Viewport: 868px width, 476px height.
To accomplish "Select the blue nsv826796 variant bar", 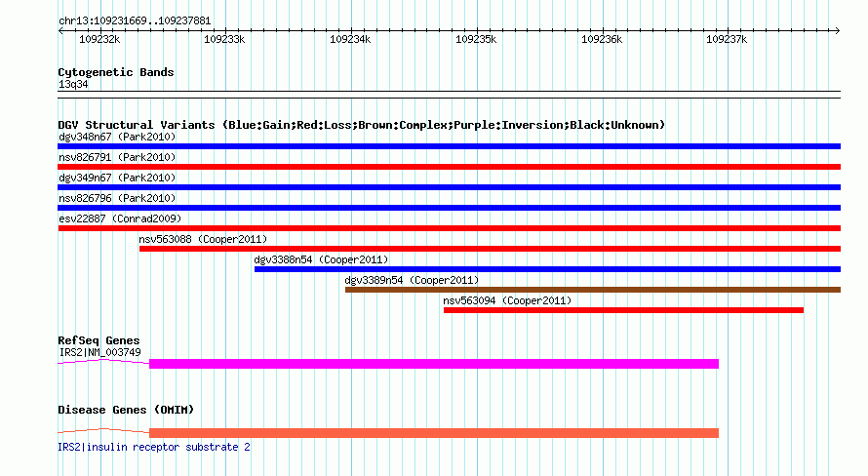I will [x=449, y=208].
